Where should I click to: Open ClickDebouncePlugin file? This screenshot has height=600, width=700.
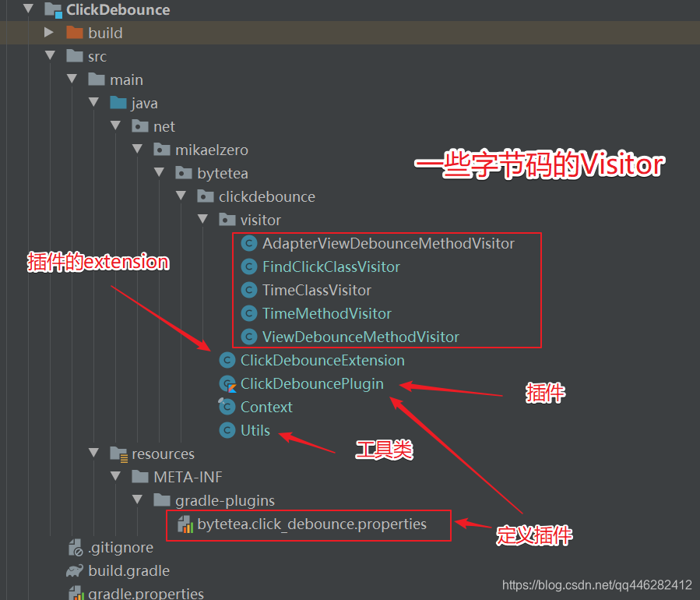tap(311, 384)
